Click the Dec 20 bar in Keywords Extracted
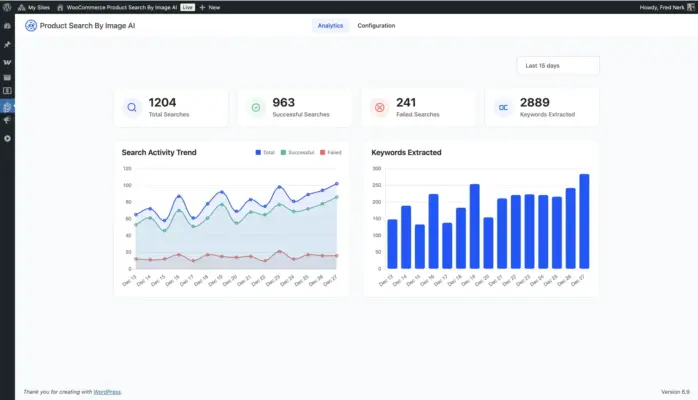The width and height of the screenshot is (698, 400). click(488, 243)
